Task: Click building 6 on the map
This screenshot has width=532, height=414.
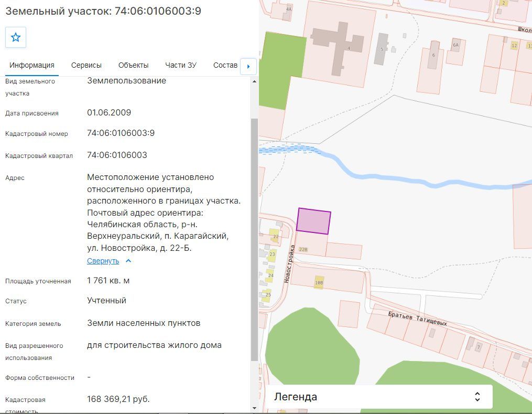Action: (433, 55)
